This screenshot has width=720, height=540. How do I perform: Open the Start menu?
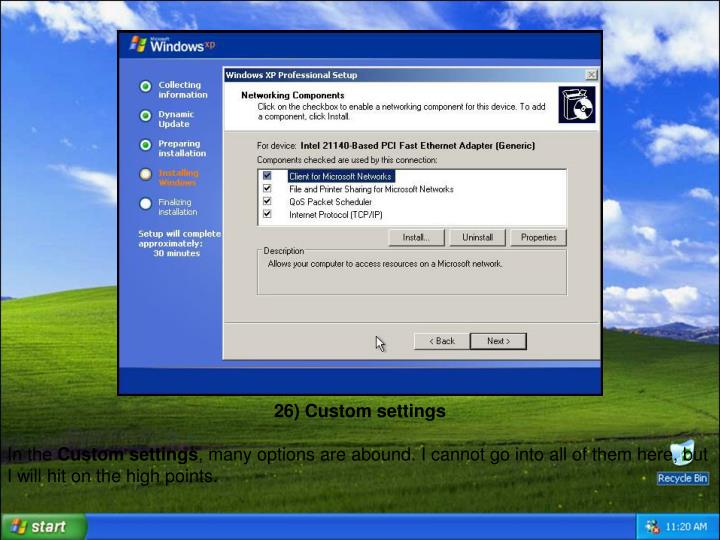point(44,527)
